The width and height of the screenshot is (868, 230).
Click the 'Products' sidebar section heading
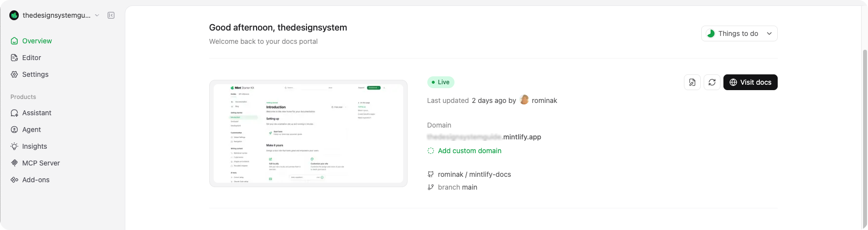click(23, 97)
